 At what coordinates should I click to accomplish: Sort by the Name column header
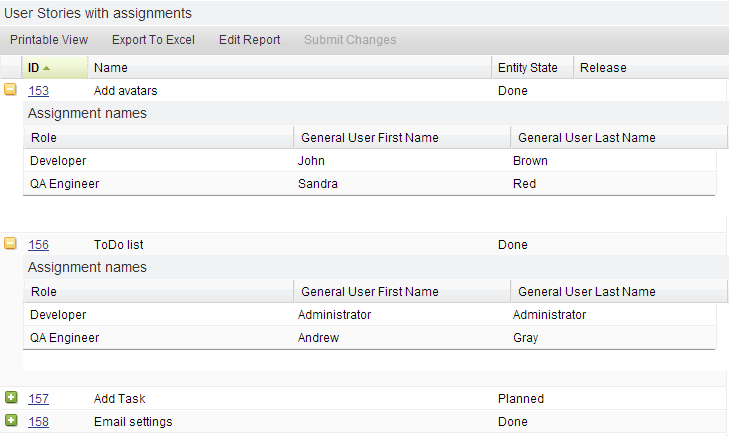(111, 68)
